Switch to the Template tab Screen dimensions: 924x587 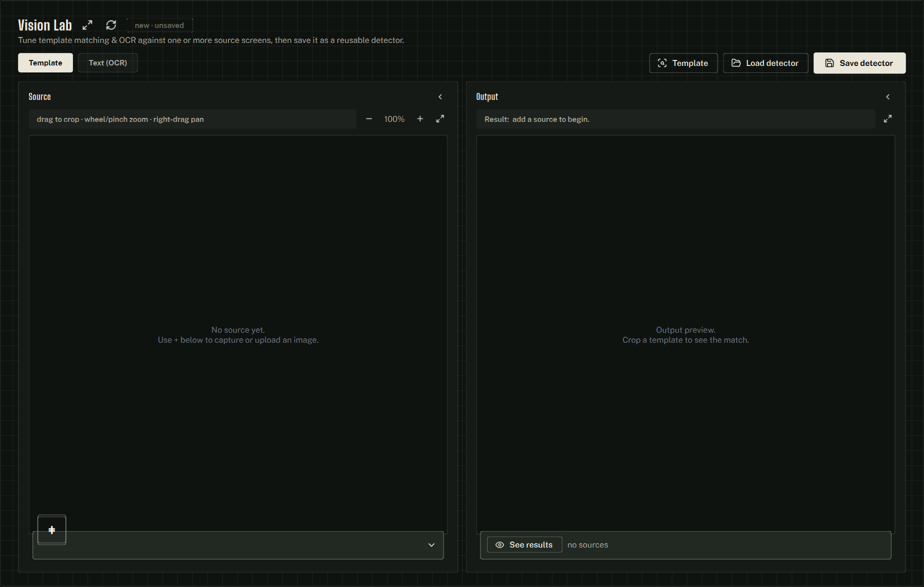click(45, 63)
